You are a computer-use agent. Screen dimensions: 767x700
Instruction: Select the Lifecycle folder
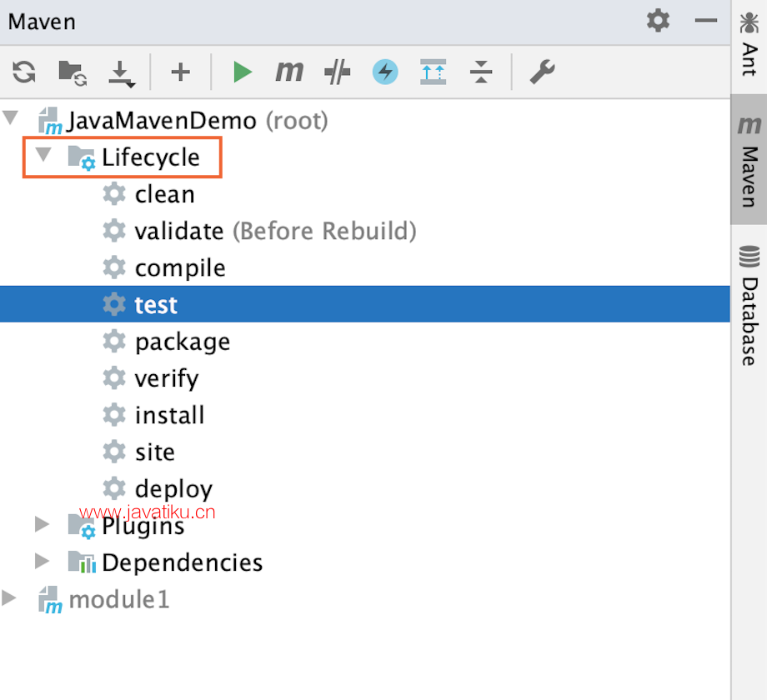click(x=151, y=157)
